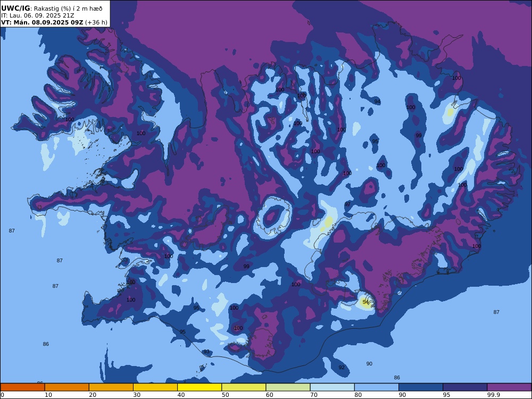This screenshot has width=532, height=399.
Task: Click the 0–10 dark orange legend swatch
Action: 22,387
